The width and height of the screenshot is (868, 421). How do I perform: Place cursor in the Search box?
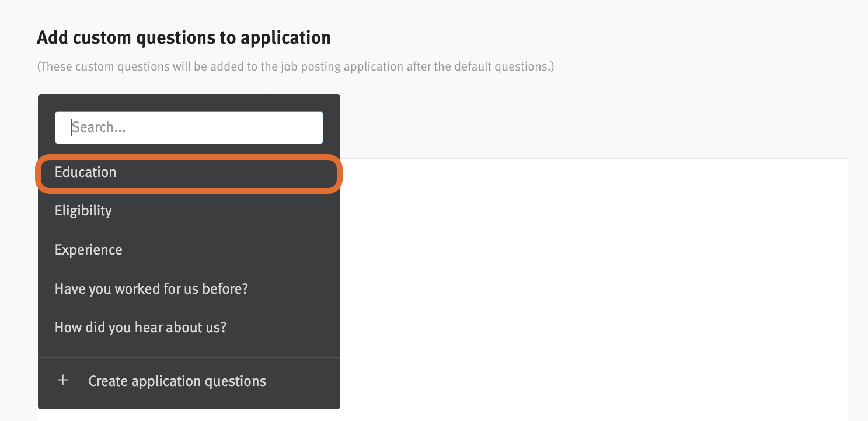(x=189, y=127)
